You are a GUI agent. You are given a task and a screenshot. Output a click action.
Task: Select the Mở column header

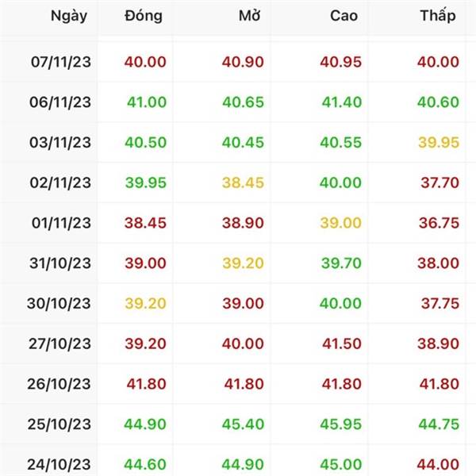tap(250, 16)
